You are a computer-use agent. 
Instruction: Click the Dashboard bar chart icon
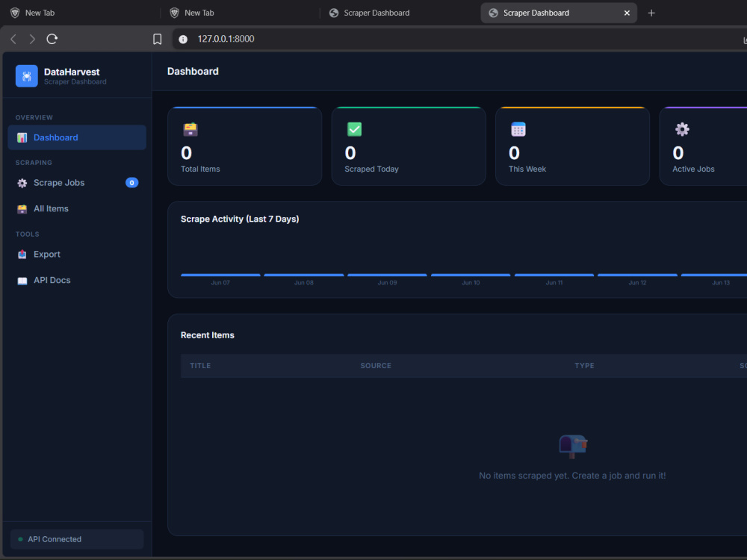[x=22, y=137]
